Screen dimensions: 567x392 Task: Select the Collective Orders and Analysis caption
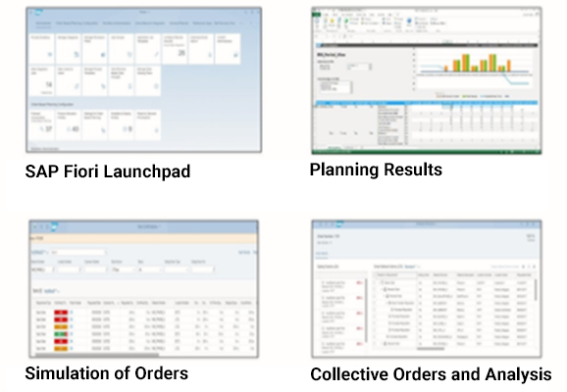pyautogui.click(x=431, y=374)
